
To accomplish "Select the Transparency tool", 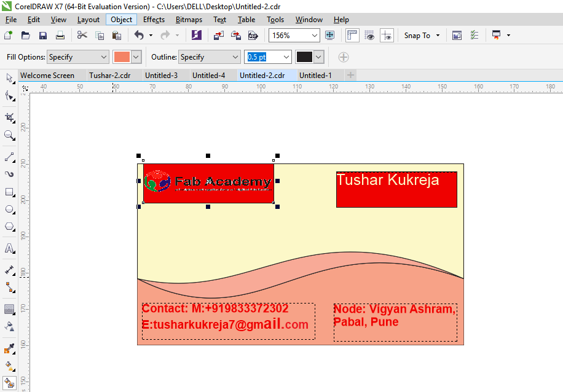I will [x=9, y=326].
